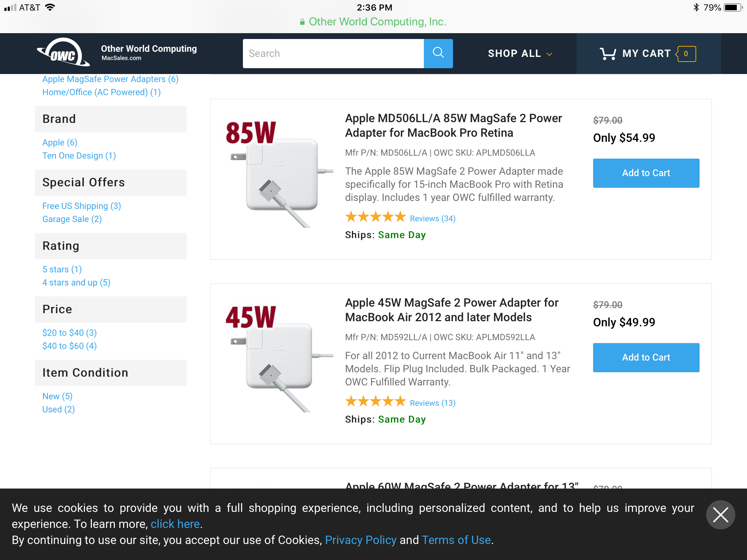747x560 pixels.
Task: Click the OWC logo
Action: pos(63,52)
